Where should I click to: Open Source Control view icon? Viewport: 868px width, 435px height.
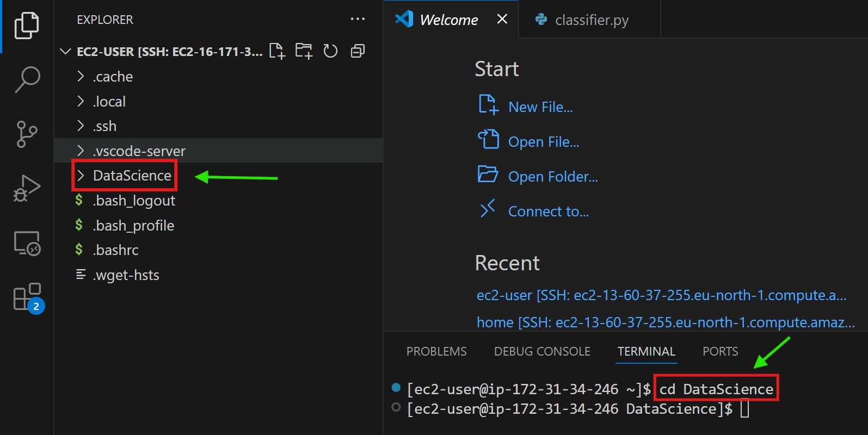coord(27,134)
